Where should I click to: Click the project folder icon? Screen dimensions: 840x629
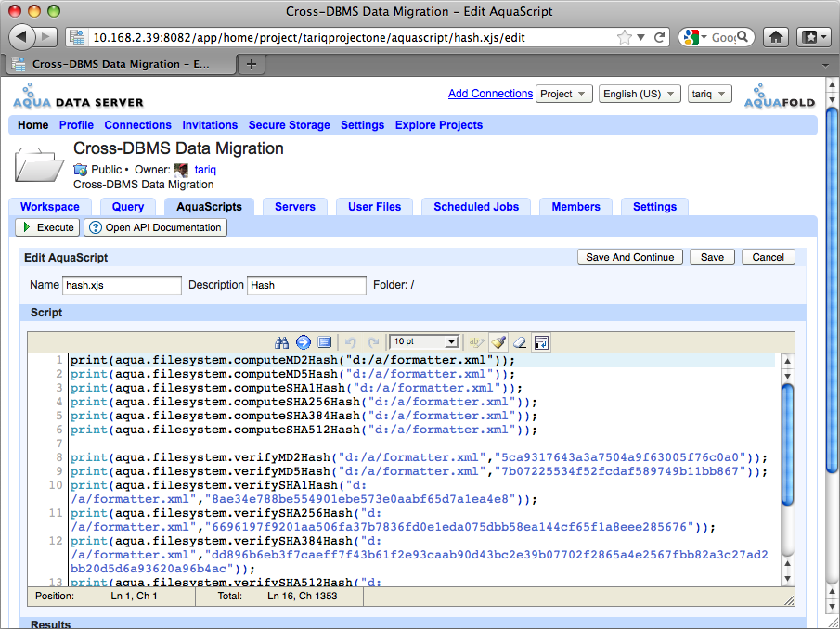[39, 164]
